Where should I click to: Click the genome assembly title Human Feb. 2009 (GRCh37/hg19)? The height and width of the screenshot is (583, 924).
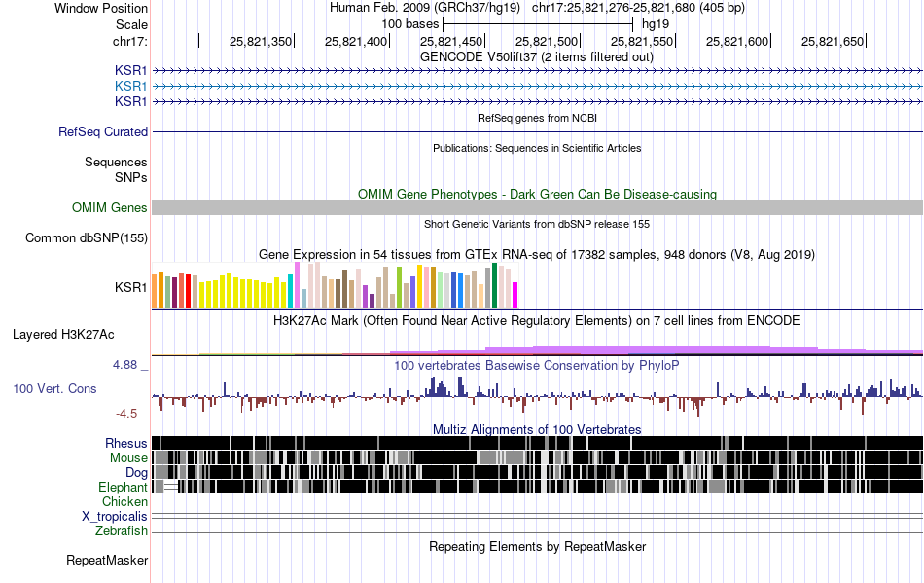[424, 8]
